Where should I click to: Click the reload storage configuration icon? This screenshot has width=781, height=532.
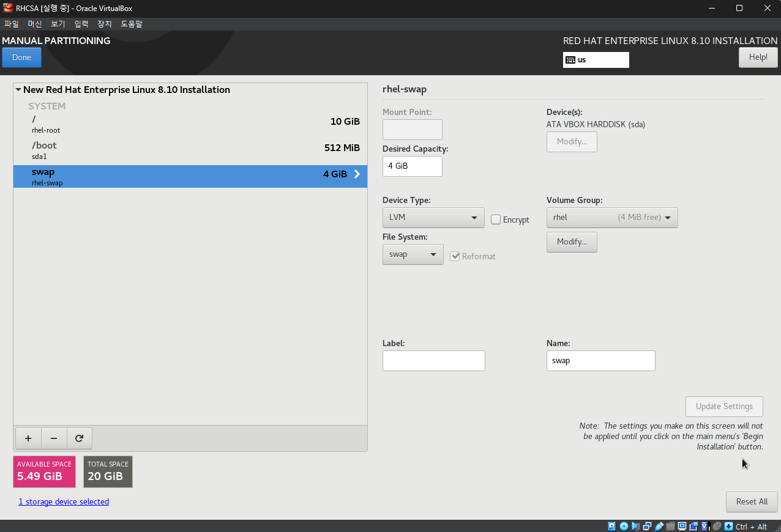tap(80, 438)
